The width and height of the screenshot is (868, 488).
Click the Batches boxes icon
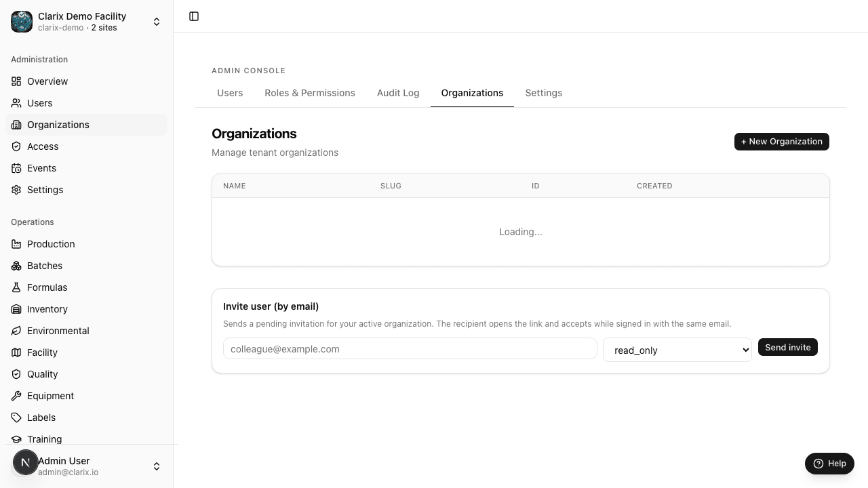point(16,266)
